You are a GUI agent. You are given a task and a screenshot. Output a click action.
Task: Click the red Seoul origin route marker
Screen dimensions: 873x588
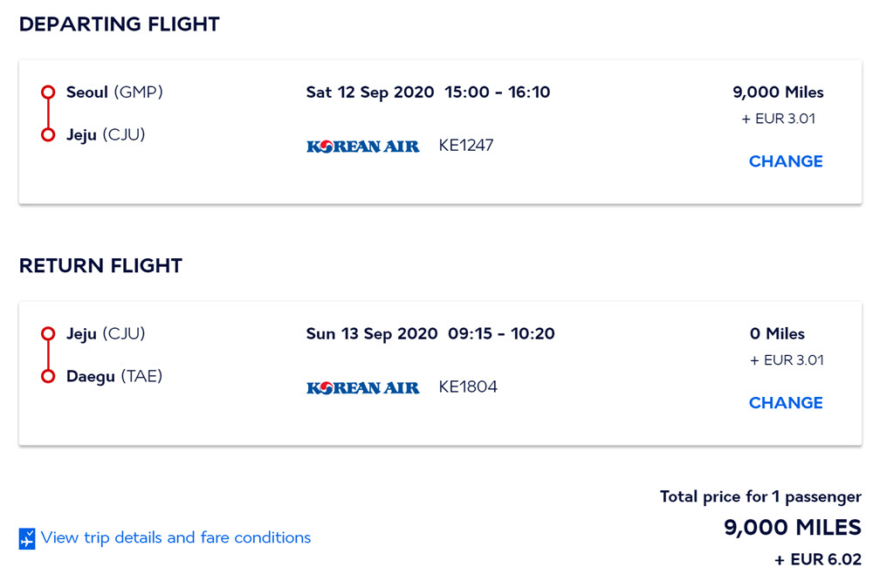pos(48,92)
